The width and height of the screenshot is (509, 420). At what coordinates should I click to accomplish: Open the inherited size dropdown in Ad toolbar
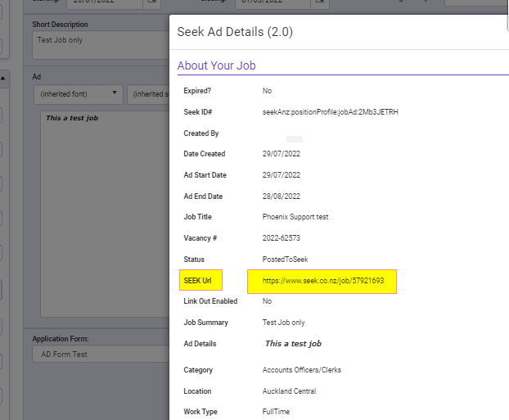(148, 94)
